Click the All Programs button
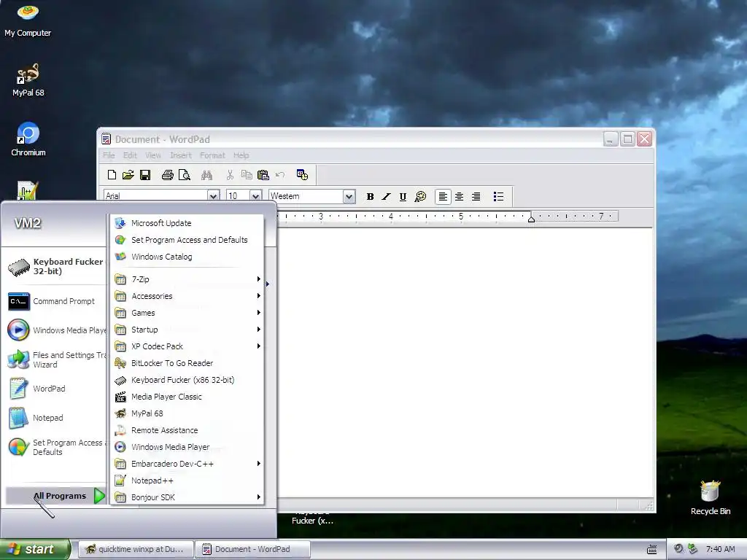The width and height of the screenshot is (747, 560). coord(55,496)
